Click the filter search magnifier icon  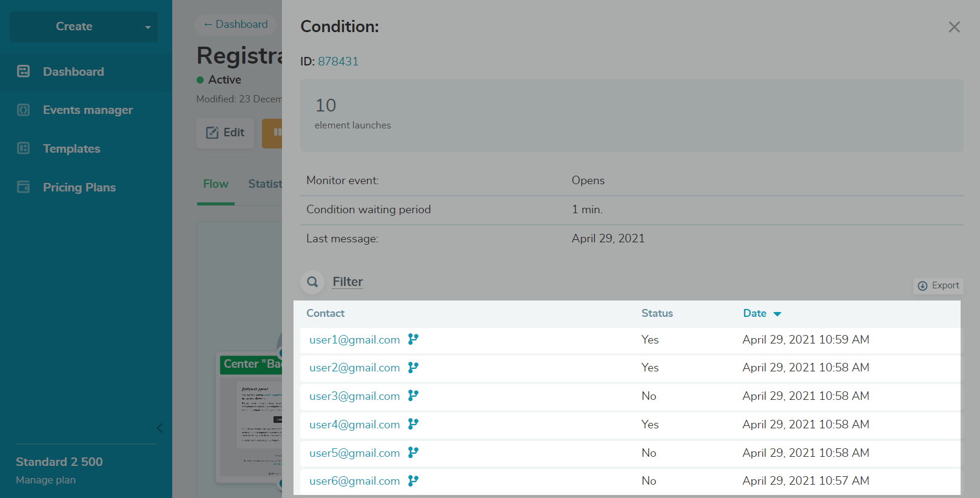(x=312, y=282)
